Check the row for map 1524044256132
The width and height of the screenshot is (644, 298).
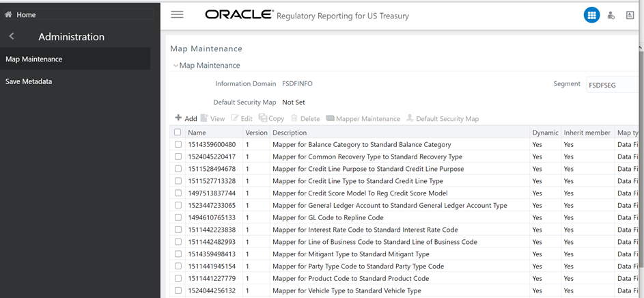178,290
